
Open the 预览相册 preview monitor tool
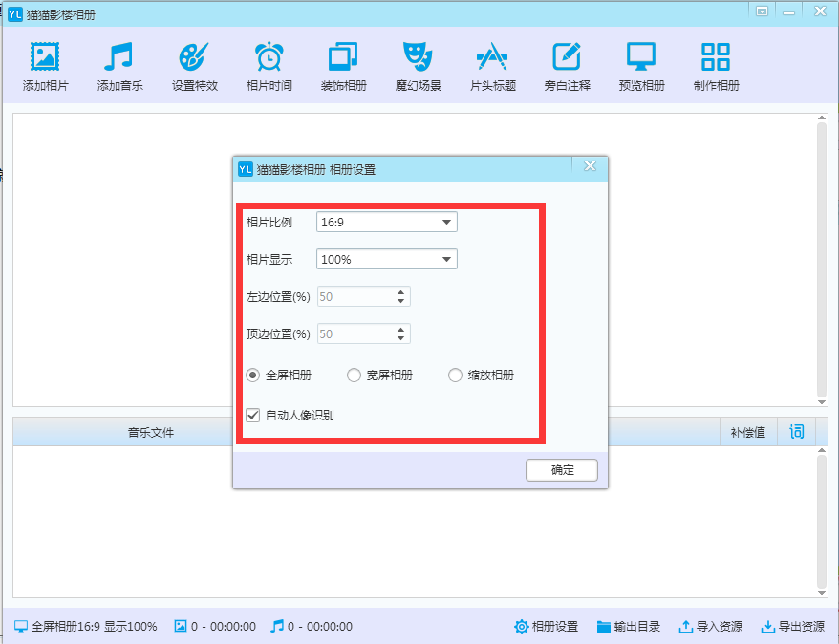pos(641,66)
